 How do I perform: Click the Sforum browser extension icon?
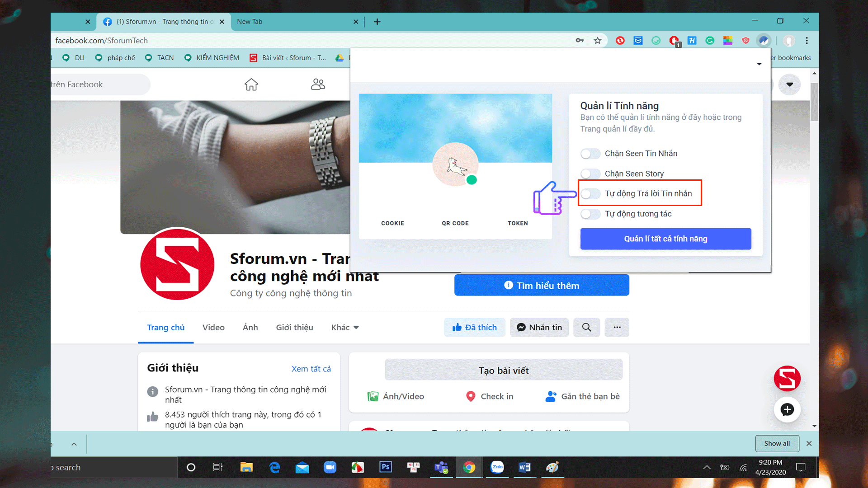(764, 40)
